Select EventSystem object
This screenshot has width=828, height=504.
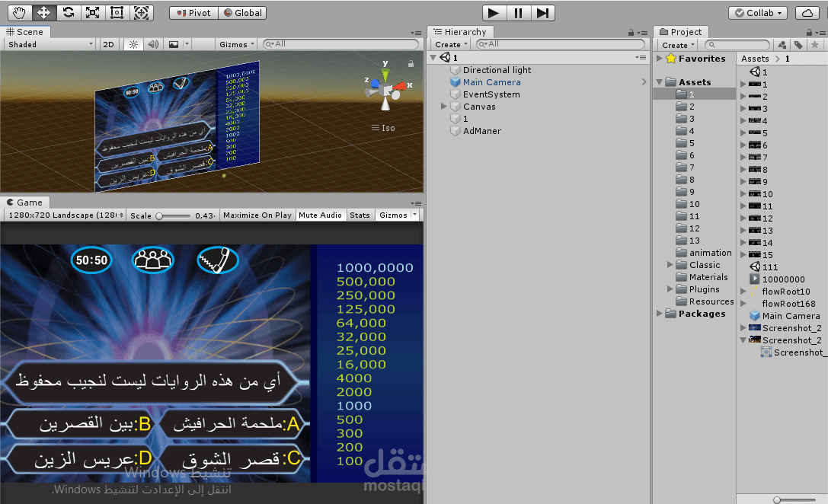point(491,94)
